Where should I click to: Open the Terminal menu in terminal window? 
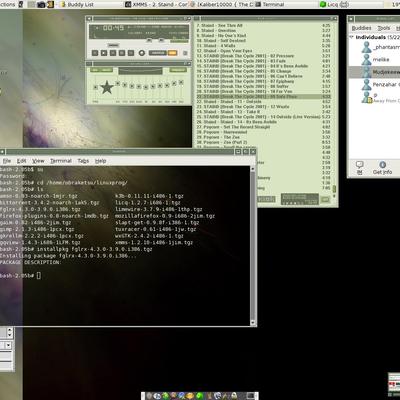click(61, 161)
